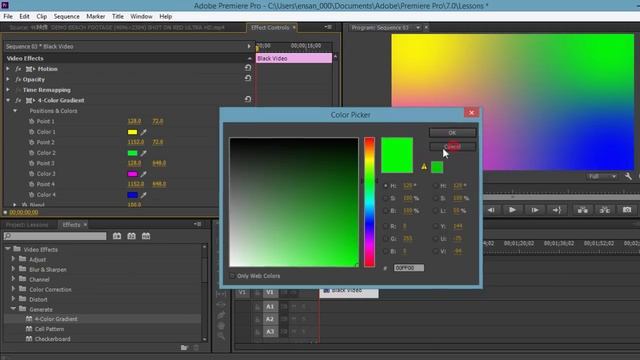This screenshot has width=640, height=360.
Task: Reset the Motion effect
Action: pyautogui.click(x=248, y=68)
